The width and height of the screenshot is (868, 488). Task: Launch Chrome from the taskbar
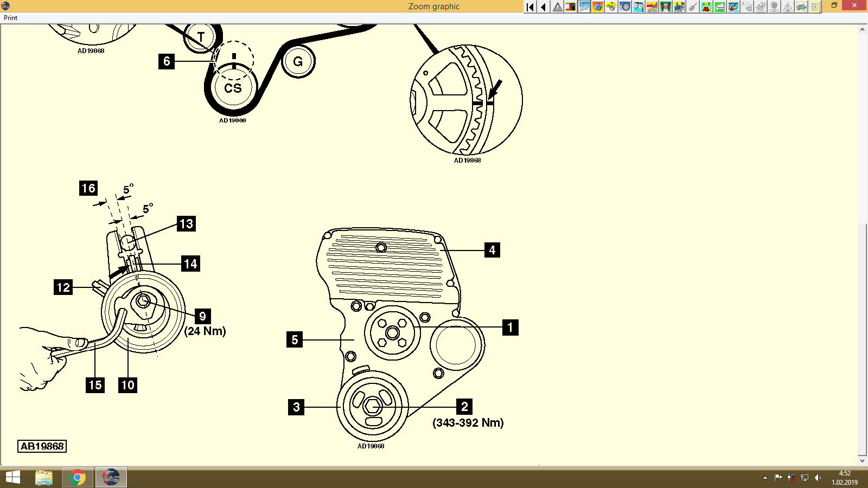pyautogui.click(x=77, y=478)
